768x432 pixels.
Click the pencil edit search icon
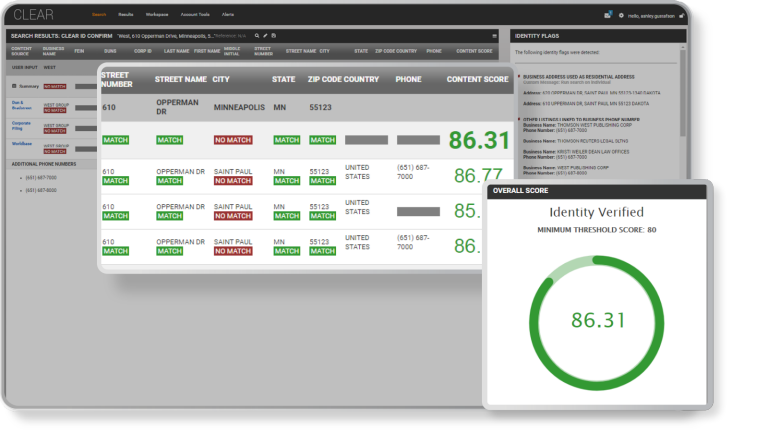point(265,35)
